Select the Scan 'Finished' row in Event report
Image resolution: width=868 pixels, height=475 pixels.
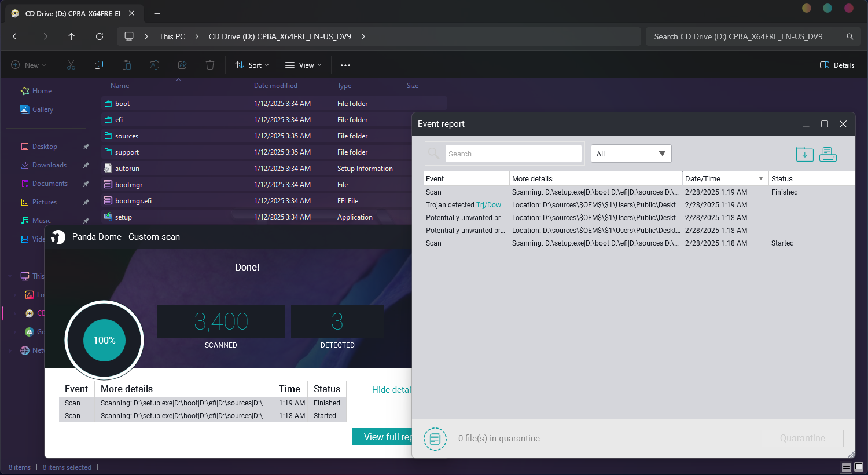click(x=639, y=192)
